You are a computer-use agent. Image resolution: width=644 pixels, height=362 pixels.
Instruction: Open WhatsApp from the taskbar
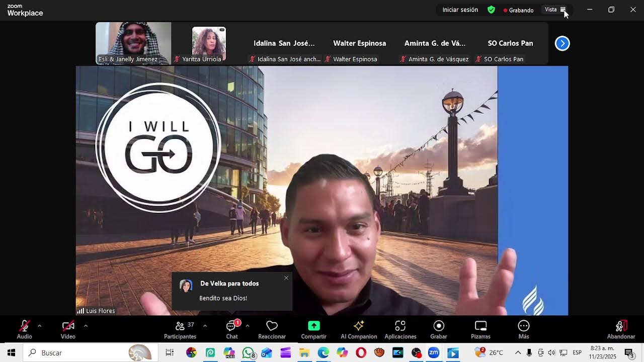click(248, 353)
